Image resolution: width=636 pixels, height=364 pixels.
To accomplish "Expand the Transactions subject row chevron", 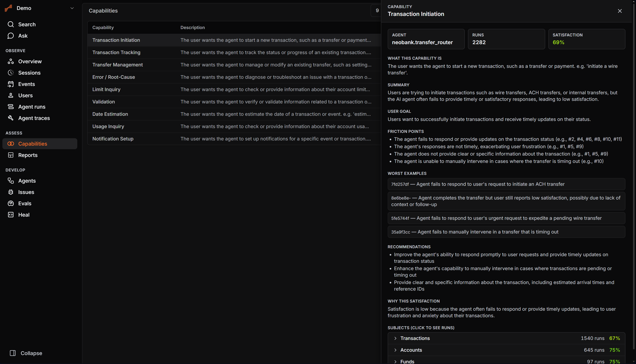I will (395, 338).
